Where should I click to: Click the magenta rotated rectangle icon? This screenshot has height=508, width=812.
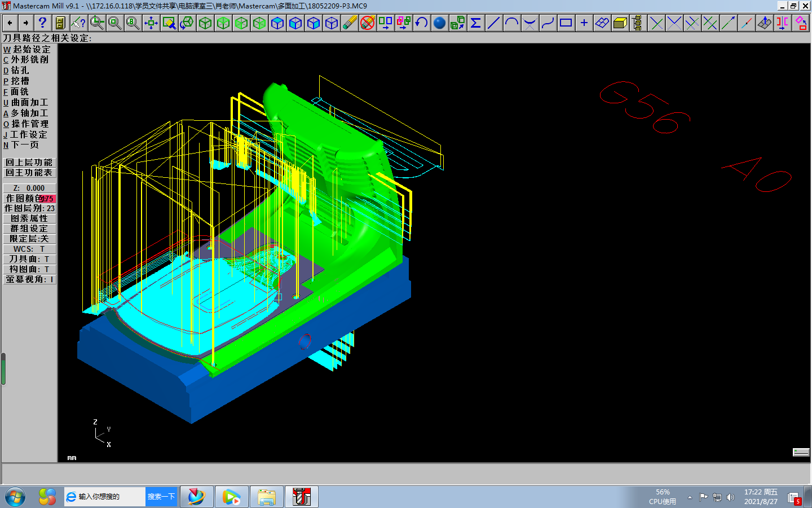click(x=801, y=23)
